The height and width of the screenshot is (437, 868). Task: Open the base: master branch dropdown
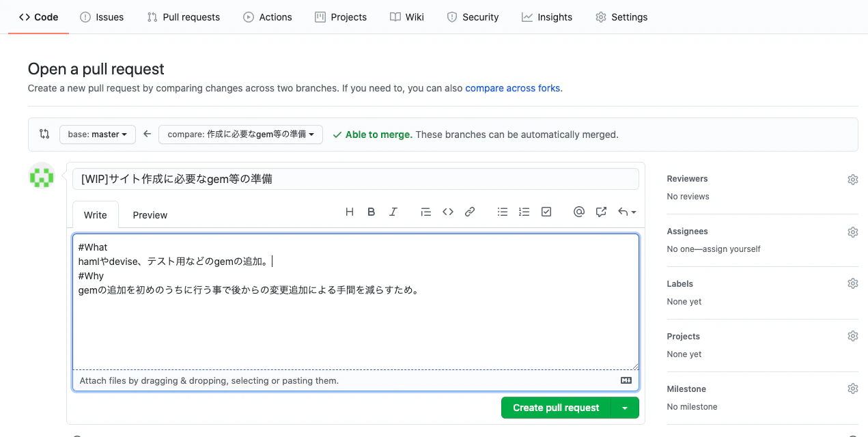point(98,135)
